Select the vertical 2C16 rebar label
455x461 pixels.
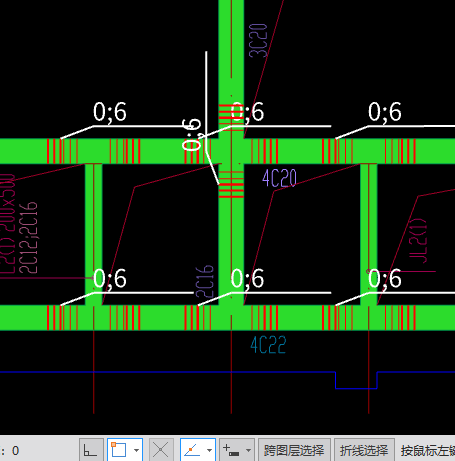point(204,281)
